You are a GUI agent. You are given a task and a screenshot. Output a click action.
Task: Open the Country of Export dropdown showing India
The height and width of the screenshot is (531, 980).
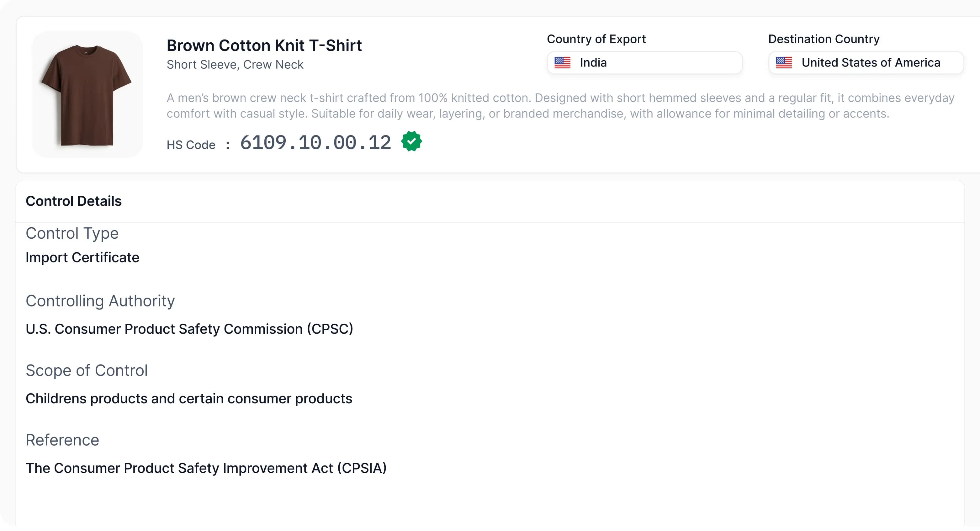pos(644,63)
